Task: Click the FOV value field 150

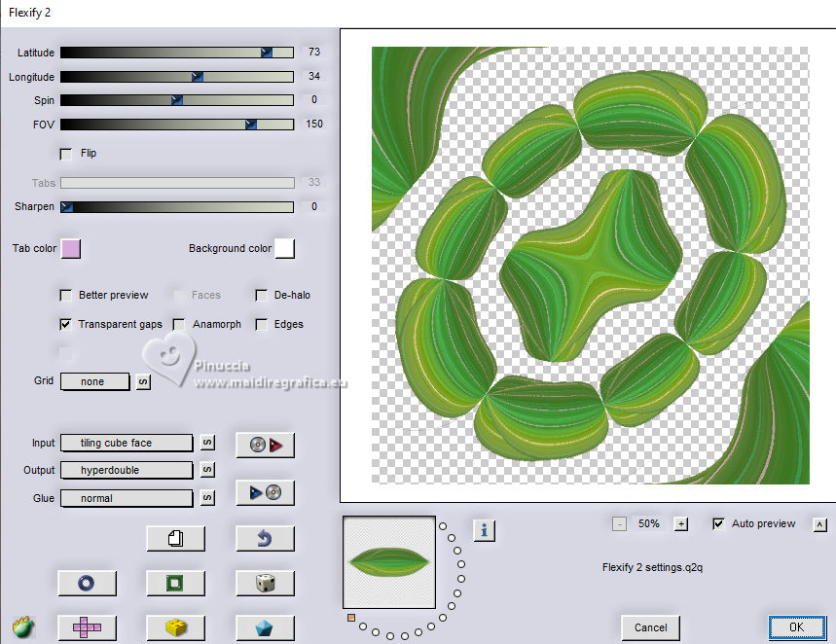Action: pyautogui.click(x=314, y=124)
